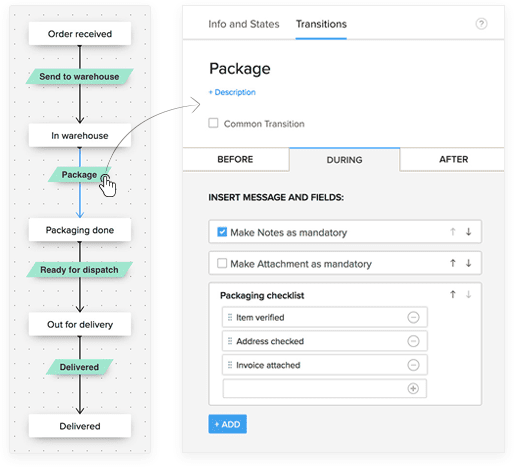Click the blue ADD button
This screenshot has width=514, height=467.
(228, 424)
